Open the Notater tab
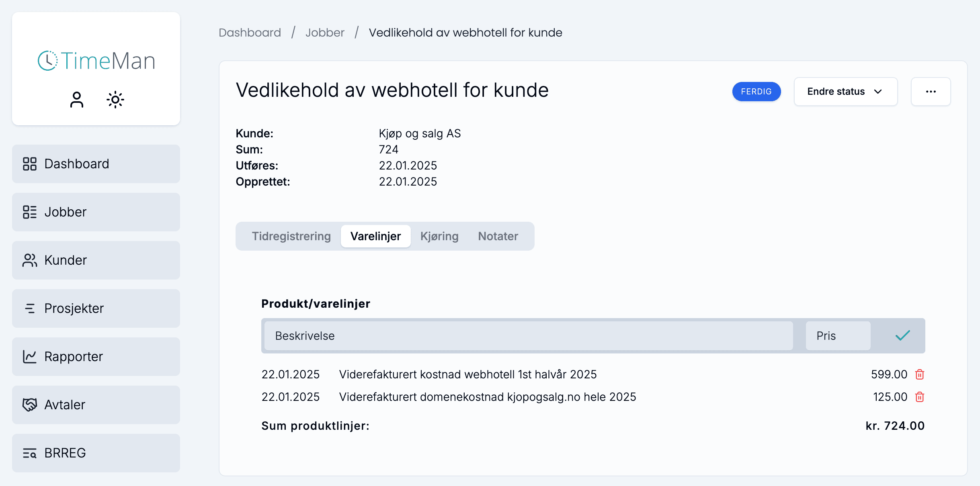980x486 pixels. point(498,236)
